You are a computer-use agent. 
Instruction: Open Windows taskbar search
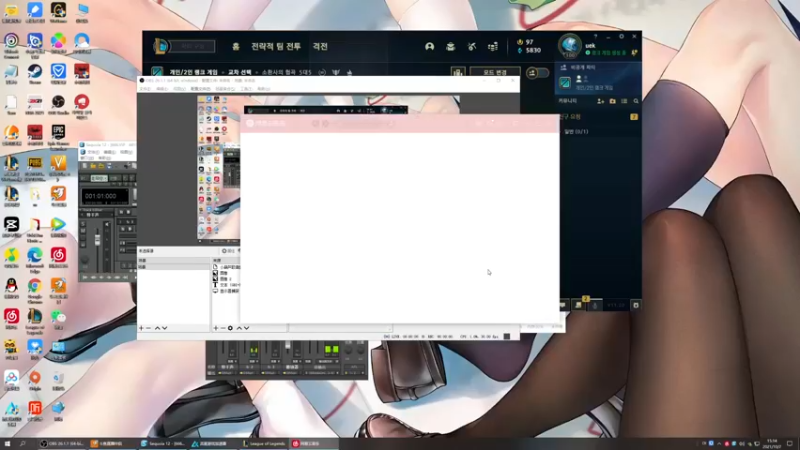tap(22, 444)
